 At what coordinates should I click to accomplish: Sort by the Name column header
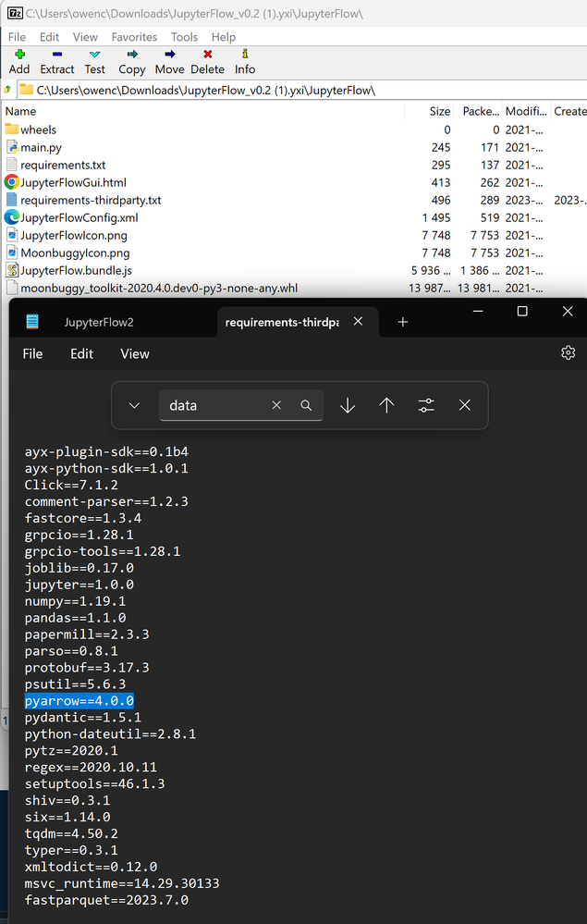[x=203, y=111]
